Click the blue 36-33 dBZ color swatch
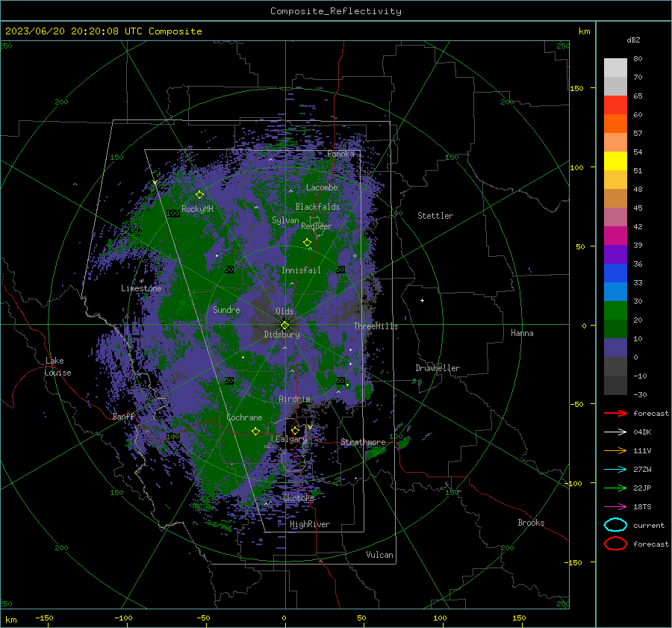672x628 pixels. pyautogui.click(x=615, y=273)
